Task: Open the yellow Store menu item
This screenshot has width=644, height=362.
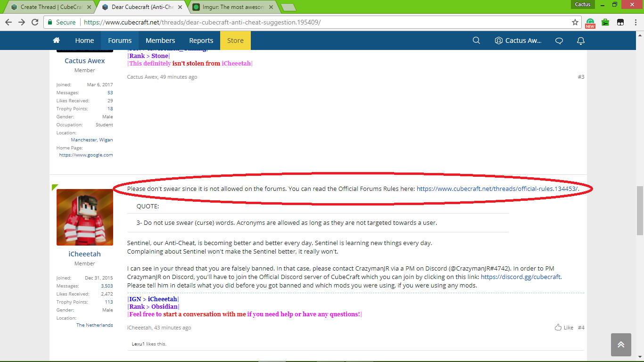Action: coord(235,41)
